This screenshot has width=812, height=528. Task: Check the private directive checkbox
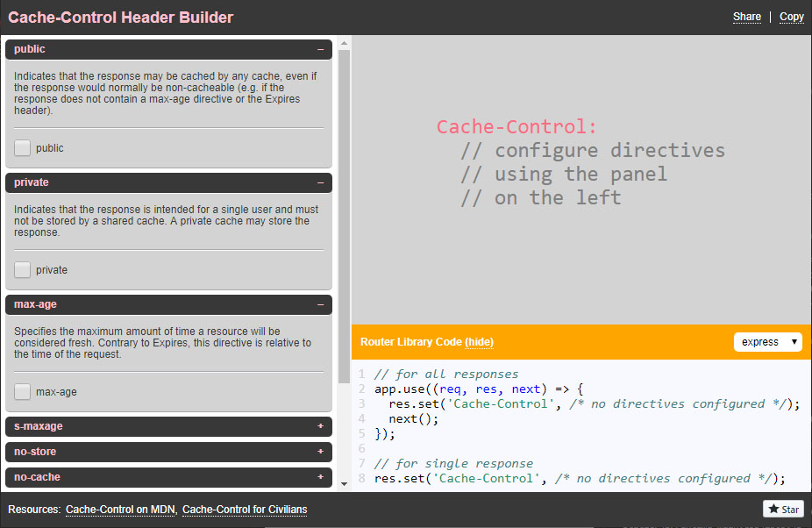(23, 270)
